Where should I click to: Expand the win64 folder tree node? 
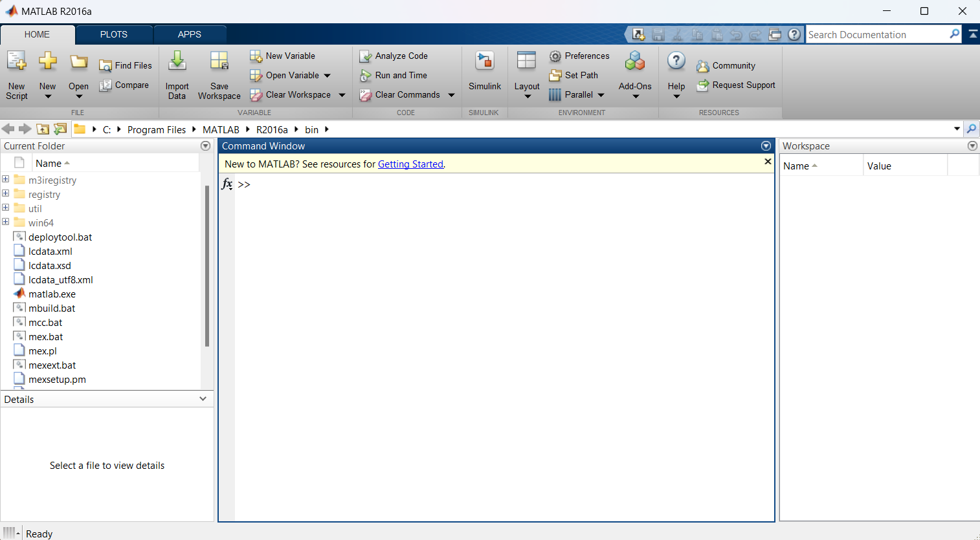[x=6, y=222]
